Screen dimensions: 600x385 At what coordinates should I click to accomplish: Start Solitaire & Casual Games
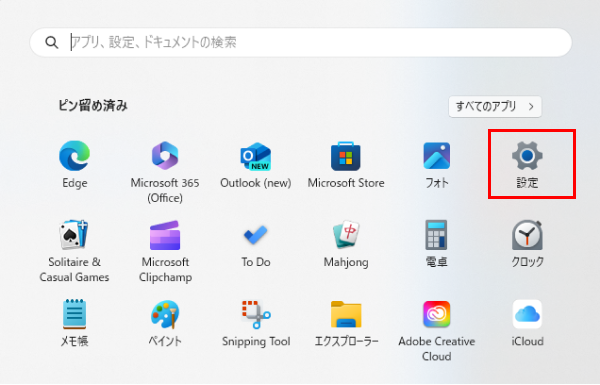[75, 251]
